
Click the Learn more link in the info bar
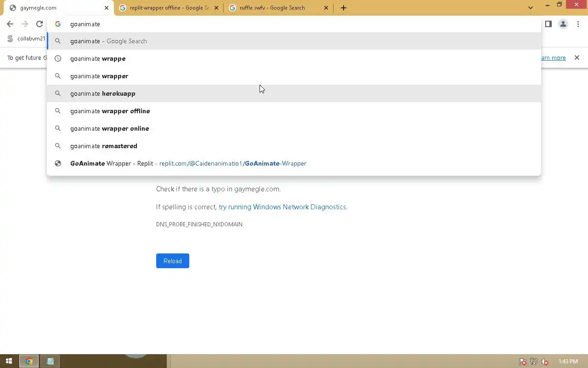pos(553,57)
